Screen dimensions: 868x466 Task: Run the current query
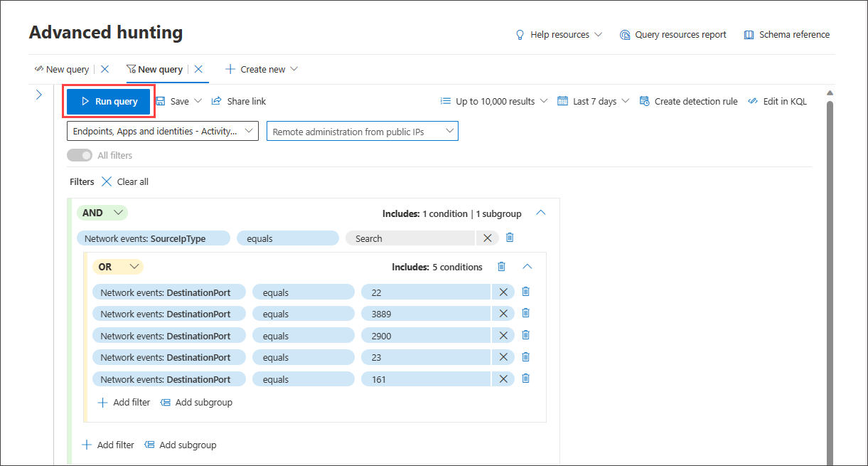click(x=108, y=101)
